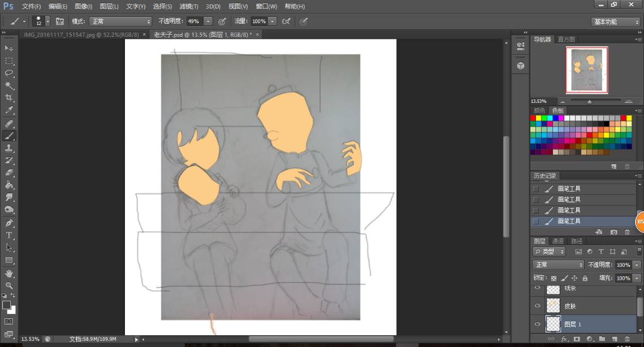The height and width of the screenshot is (347, 644).
Task: Open the brush 模式 blending dropdown
Action: tap(121, 21)
